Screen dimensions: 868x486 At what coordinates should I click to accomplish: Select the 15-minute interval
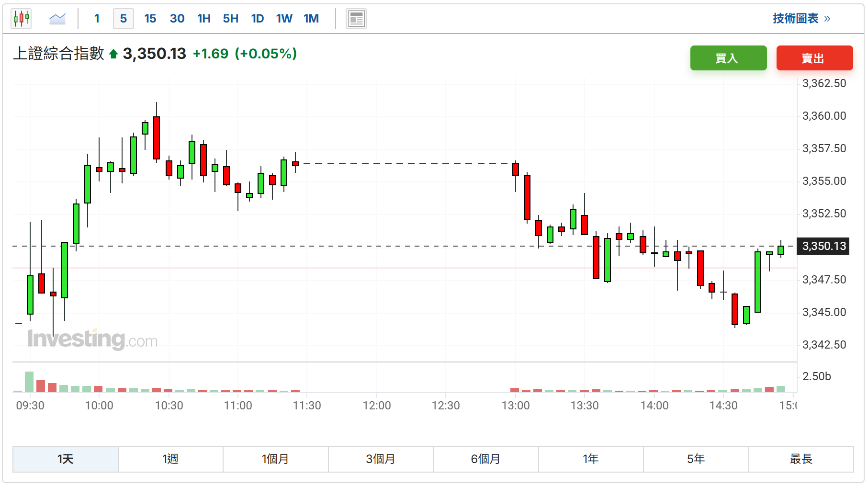[150, 19]
